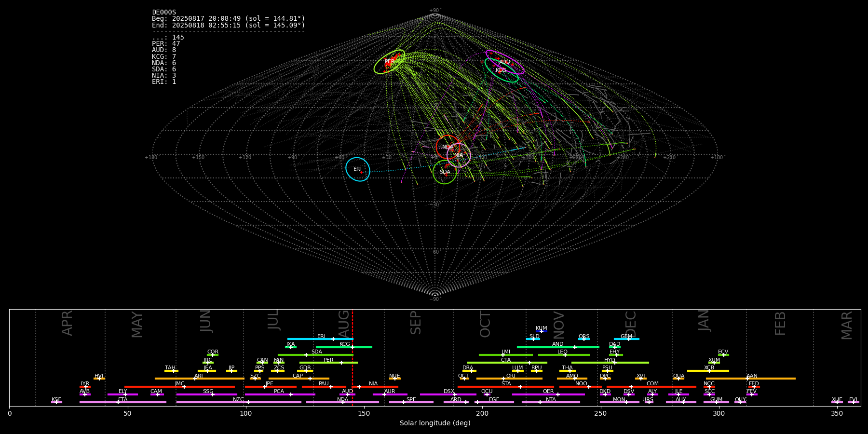This screenshot has height=434, width=868.
Task: Select the JXA shower bar in timeline
Action: [x=291, y=347]
